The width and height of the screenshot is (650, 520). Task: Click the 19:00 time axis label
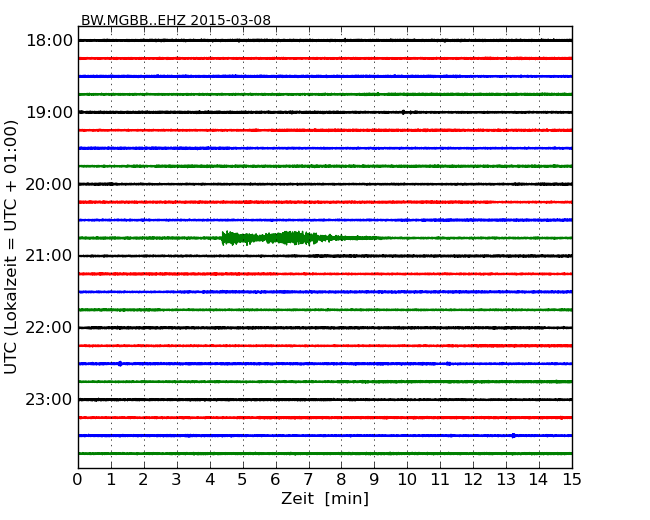(x=49, y=112)
